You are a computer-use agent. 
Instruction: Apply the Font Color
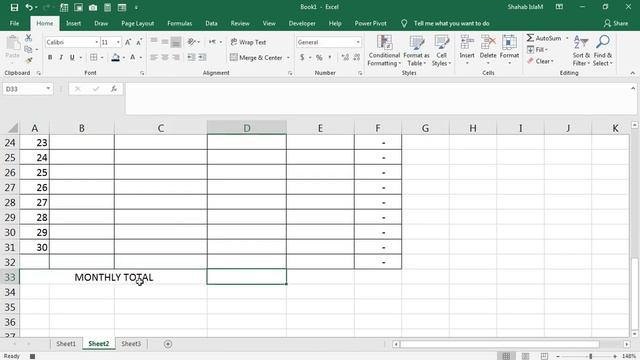(x=133, y=58)
